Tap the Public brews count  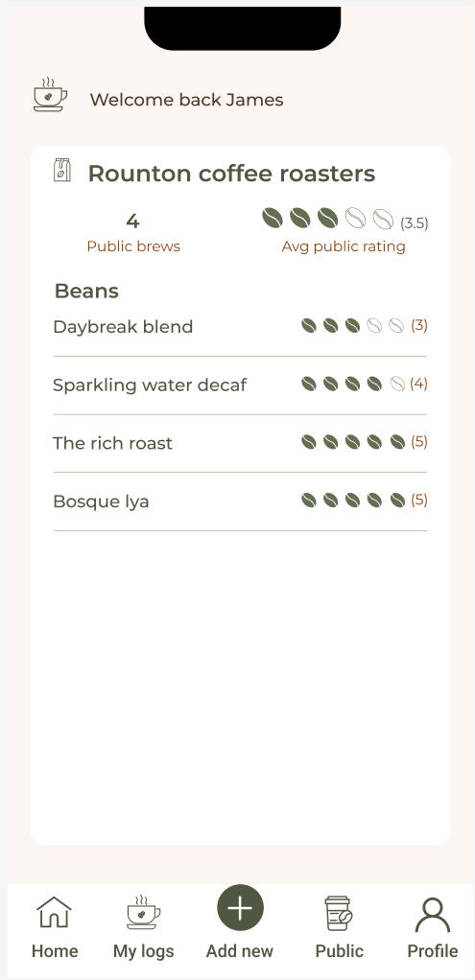click(132, 222)
